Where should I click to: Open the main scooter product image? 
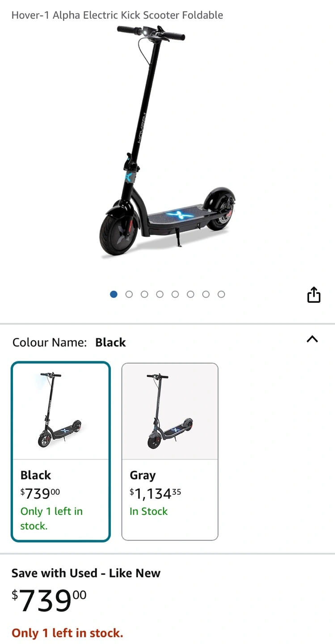(167, 141)
